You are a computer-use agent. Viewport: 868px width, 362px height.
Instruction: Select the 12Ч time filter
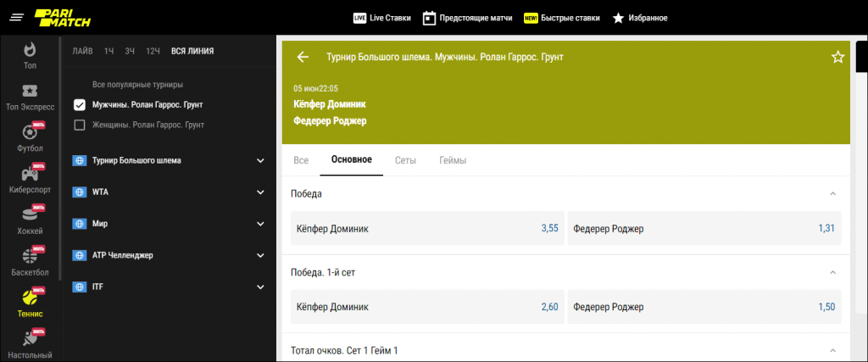pos(153,51)
